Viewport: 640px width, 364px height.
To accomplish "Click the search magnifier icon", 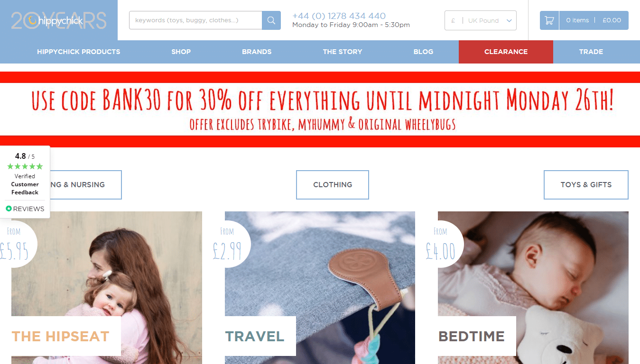I will click(x=271, y=20).
